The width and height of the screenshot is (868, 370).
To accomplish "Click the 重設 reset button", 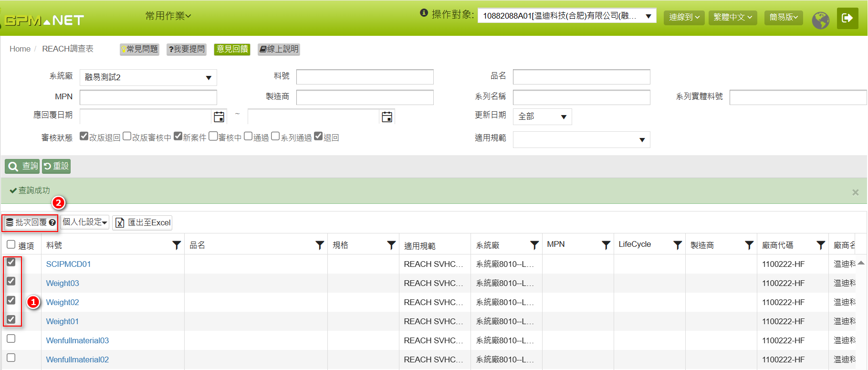I will pyautogui.click(x=56, y=166).
